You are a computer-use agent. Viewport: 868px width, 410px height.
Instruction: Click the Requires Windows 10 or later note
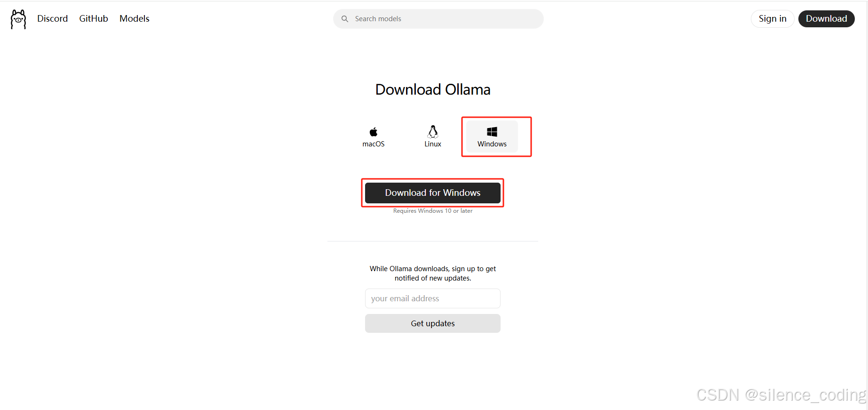pos(433,211)
